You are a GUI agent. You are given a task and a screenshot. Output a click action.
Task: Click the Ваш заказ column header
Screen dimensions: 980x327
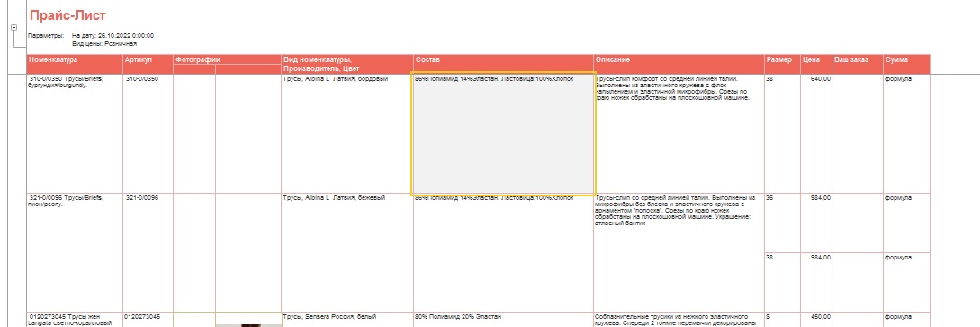858,64
